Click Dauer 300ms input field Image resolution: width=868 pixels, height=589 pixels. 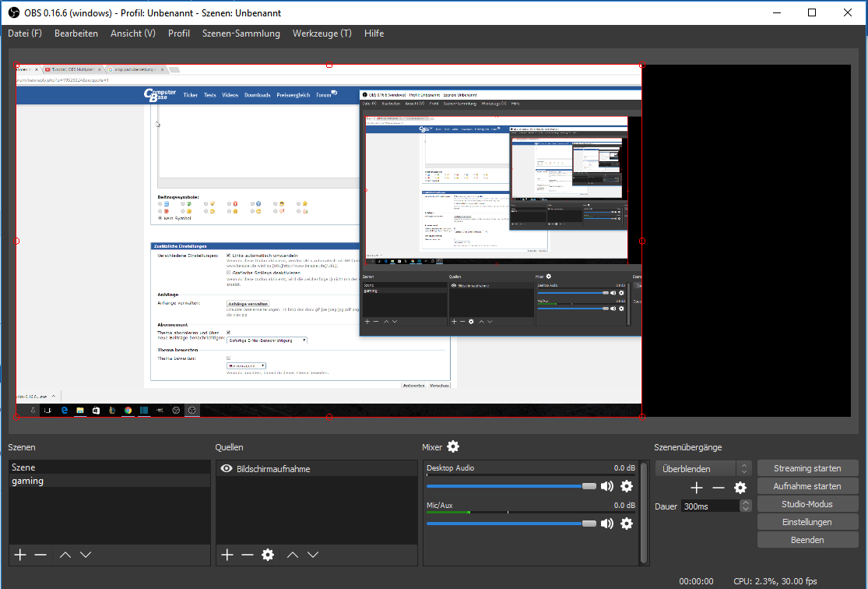(x=711, y=506)
